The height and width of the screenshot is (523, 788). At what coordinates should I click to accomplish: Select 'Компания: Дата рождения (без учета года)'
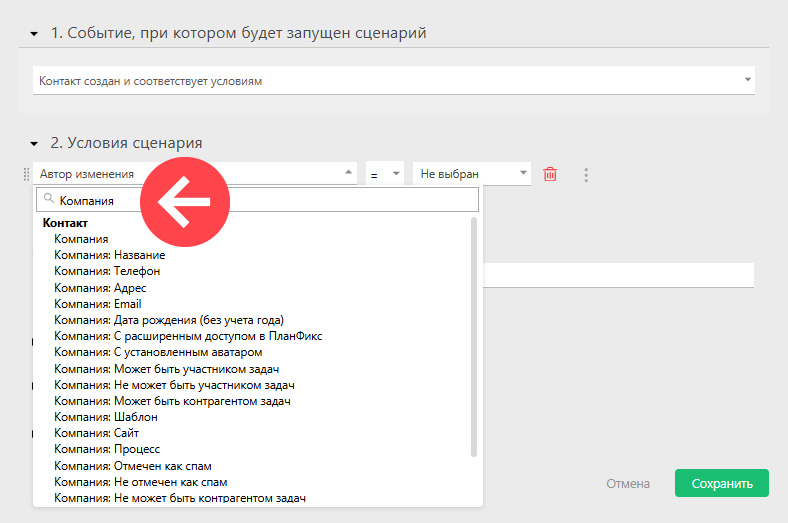coord(169,320)
